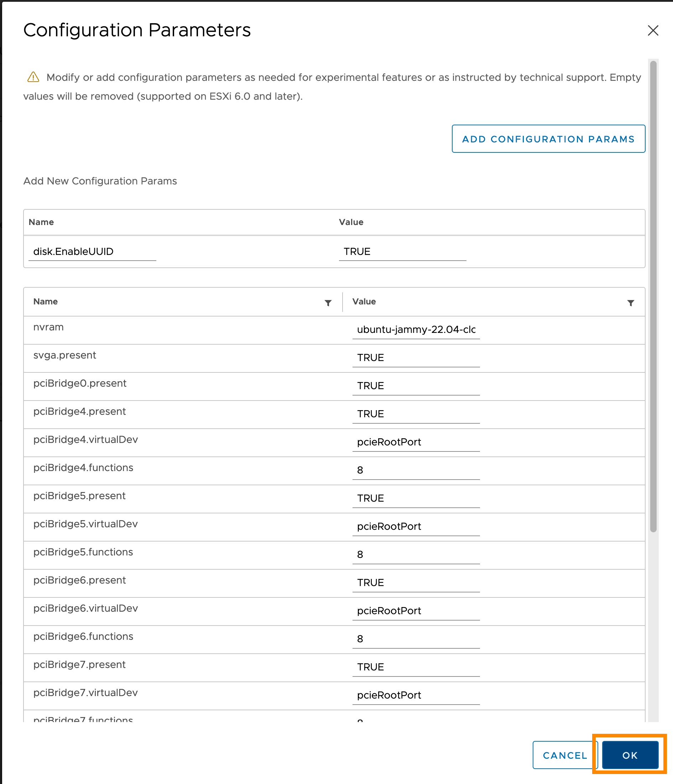
Task: Edit pciBridge6.functions value of 8
Action: [416, 639]
